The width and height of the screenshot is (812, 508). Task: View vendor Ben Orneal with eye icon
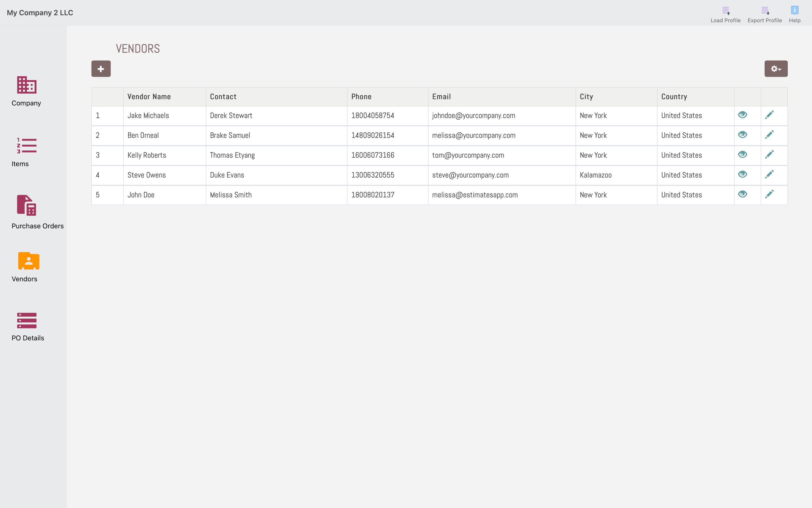click(x=743, y=135)
